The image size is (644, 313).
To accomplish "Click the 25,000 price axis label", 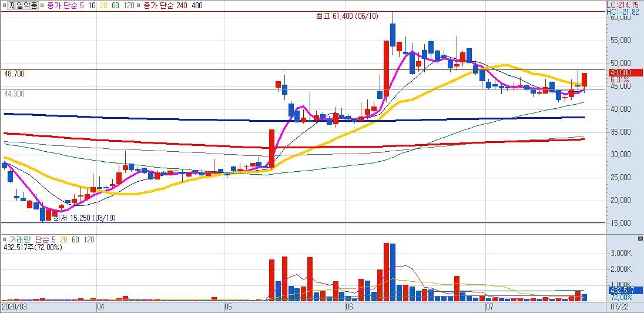I will (x=621, y=178).
